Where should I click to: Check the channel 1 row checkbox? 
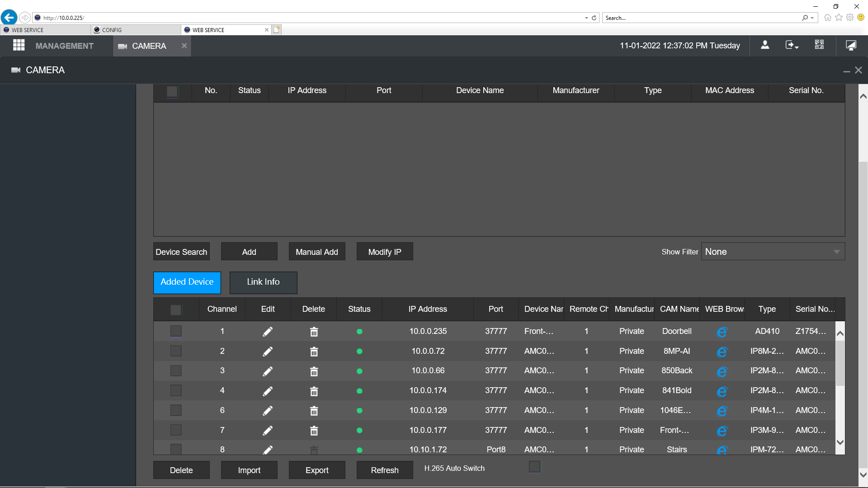point(176,331)
